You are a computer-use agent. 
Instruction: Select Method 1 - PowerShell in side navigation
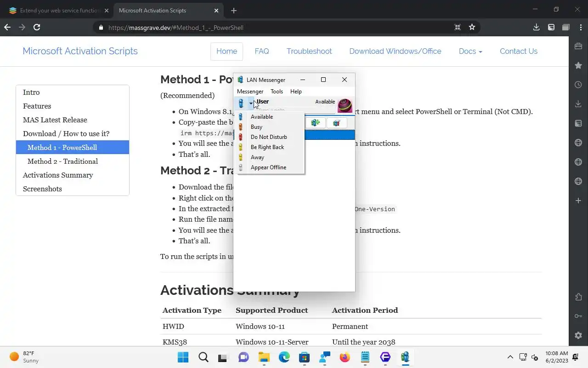[73, 147]
